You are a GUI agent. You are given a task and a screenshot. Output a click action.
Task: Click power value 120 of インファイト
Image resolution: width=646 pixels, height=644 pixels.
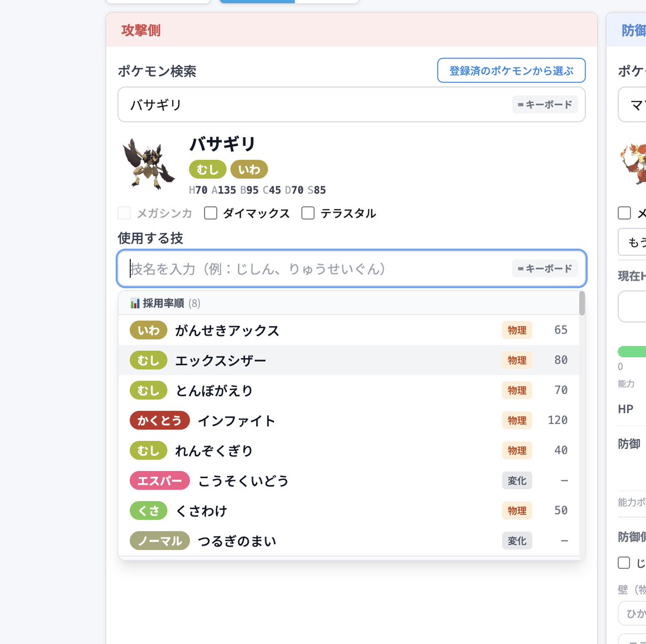[558, 420]
